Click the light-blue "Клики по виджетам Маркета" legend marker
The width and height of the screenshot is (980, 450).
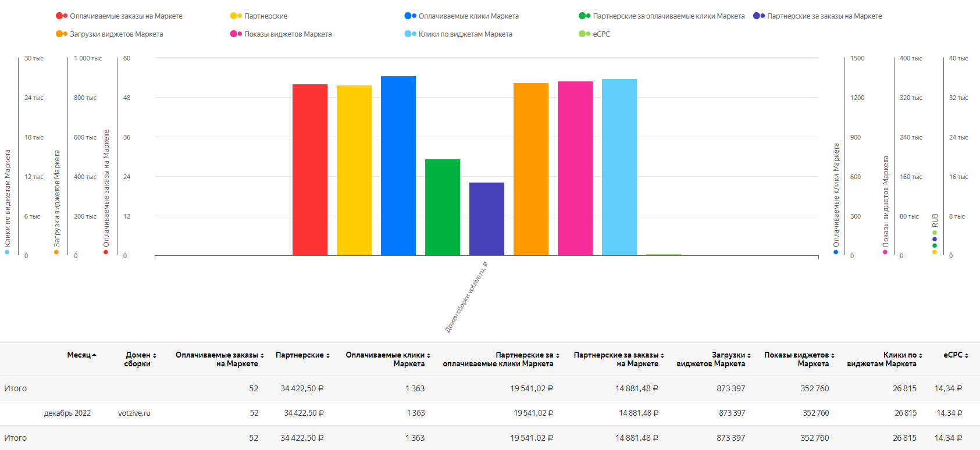(x=410, y=34)
